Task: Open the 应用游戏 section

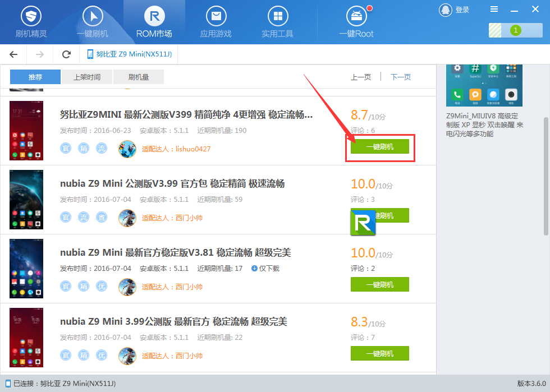Action: tap(216, 22)
